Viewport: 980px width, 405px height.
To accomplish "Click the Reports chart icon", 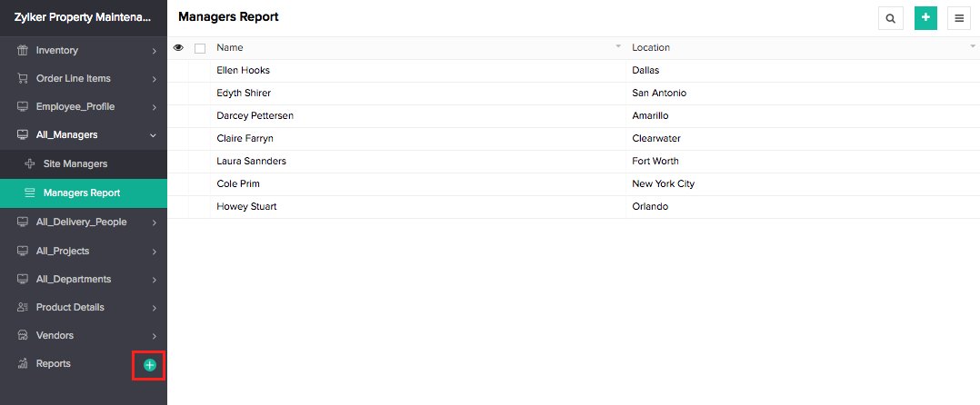I will pyautogui.click(x=23, y=364).
